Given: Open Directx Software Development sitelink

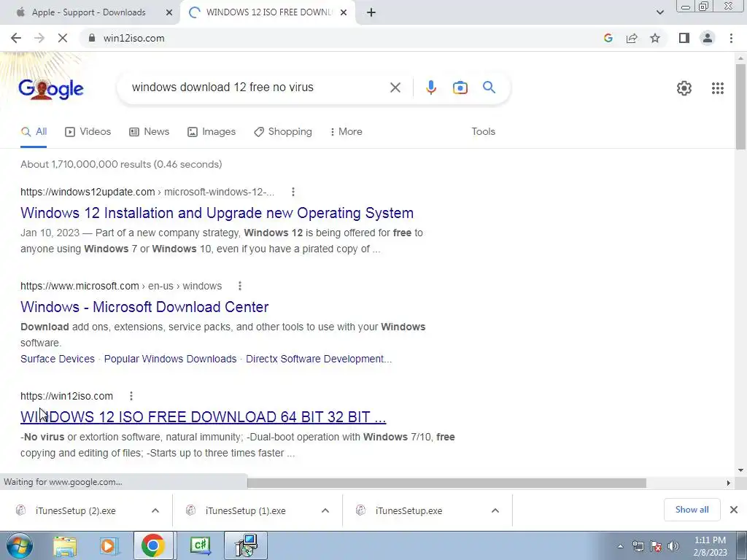Looking at the screenshot, I should tap(319, 359).
